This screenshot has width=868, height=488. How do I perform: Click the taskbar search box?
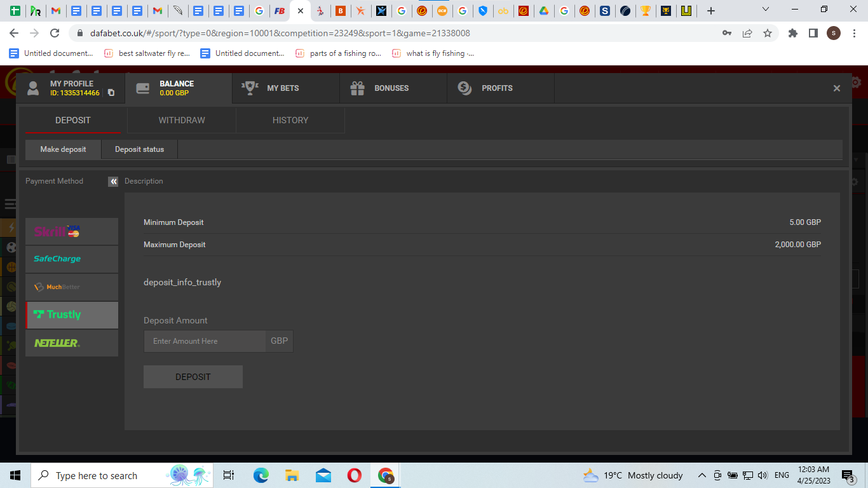[x=121, y=475]
